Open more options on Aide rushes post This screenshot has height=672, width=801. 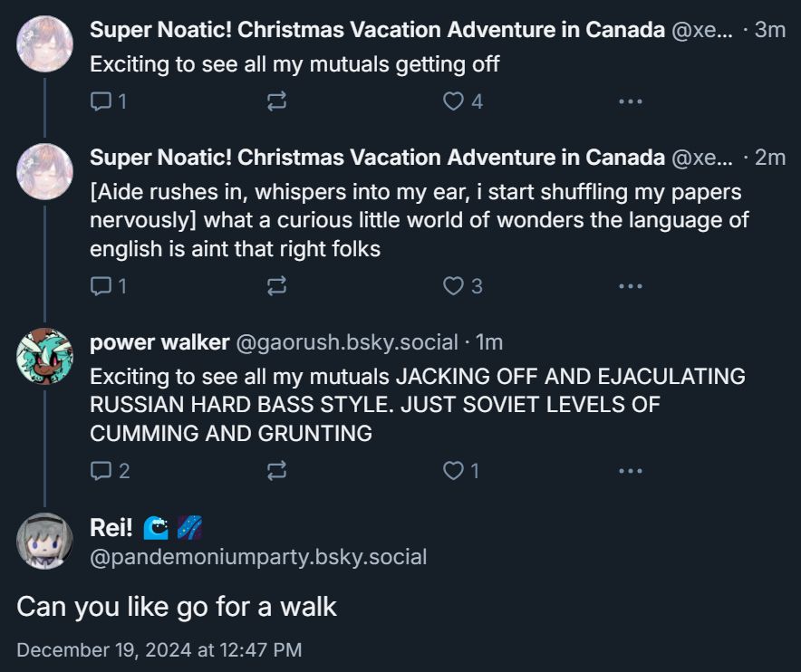click(x=630, y=286)
